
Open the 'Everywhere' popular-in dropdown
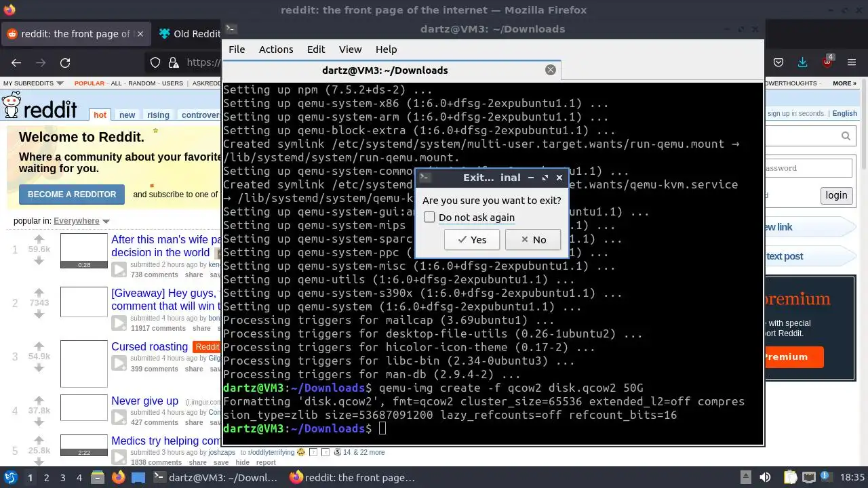point(81,221)
